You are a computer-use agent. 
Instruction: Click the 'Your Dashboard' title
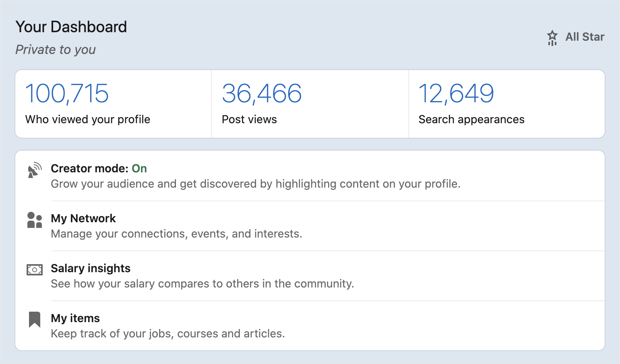71,27
